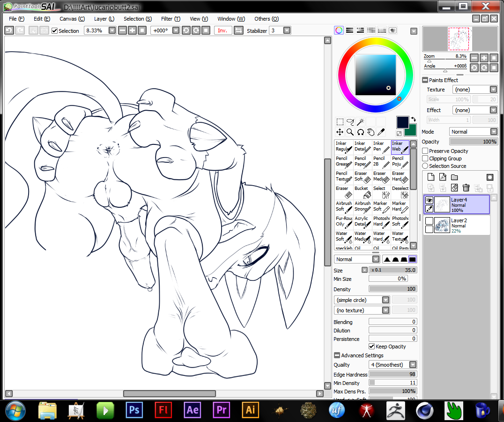Enable Clipping Group
The width and height of the screenshot is (504, 422).
pyautogui.click(x=425, y=158)
